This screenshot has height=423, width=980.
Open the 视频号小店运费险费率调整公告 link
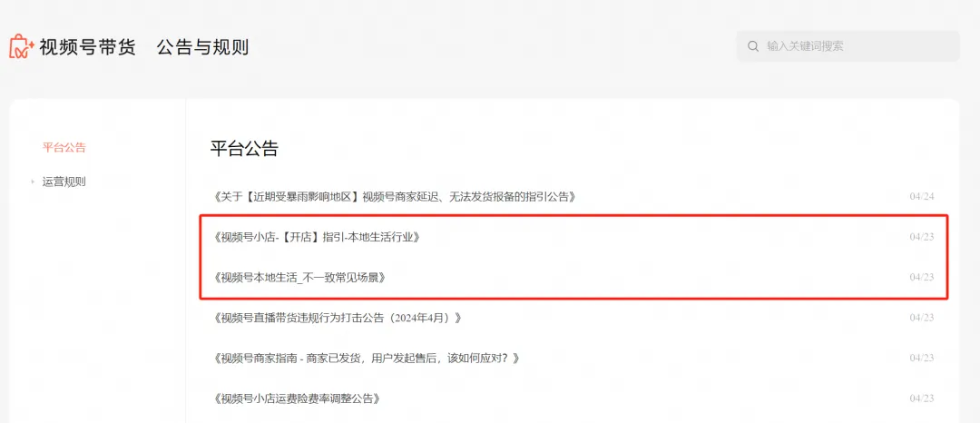297,398
